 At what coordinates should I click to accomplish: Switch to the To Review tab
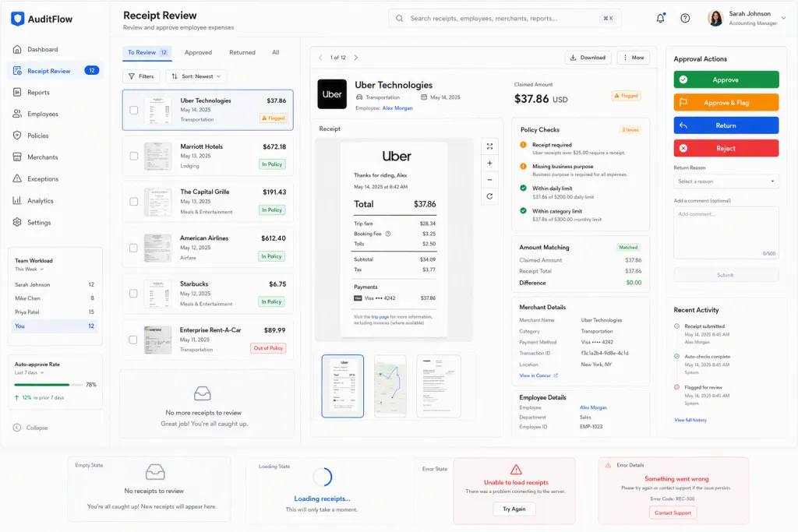point(147,52)
